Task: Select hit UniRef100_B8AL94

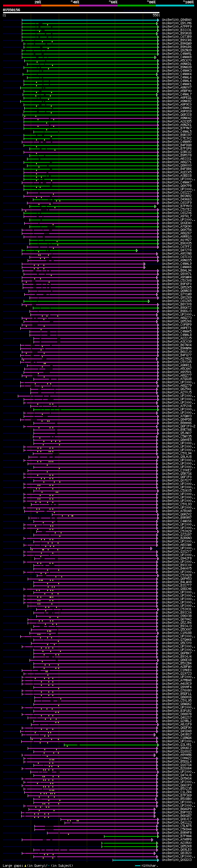Action: 177,271
